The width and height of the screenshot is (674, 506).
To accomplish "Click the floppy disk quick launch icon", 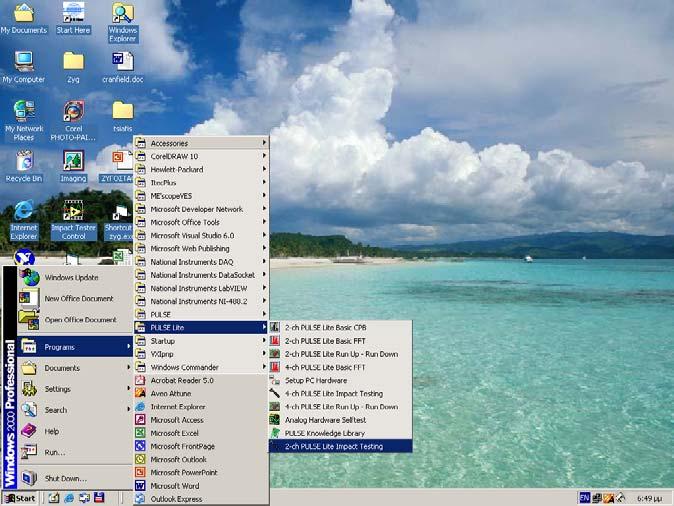I will 99,498.
